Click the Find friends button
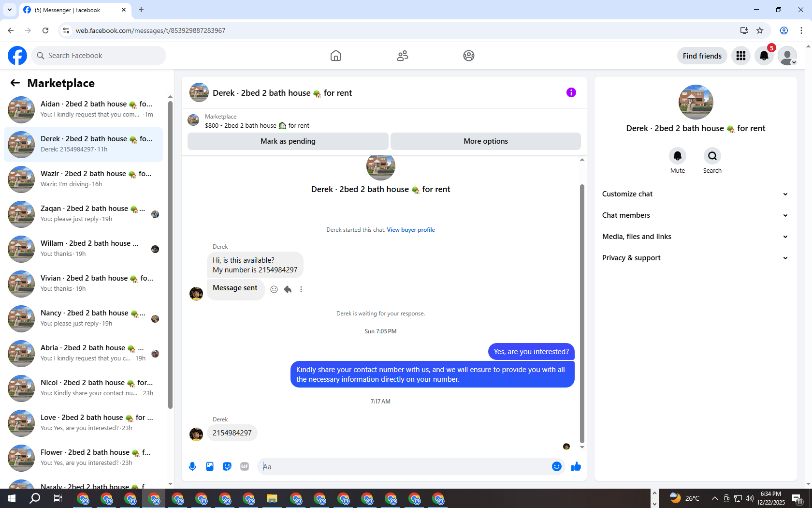This screenshot has height=508, width=812. point(702,56)
